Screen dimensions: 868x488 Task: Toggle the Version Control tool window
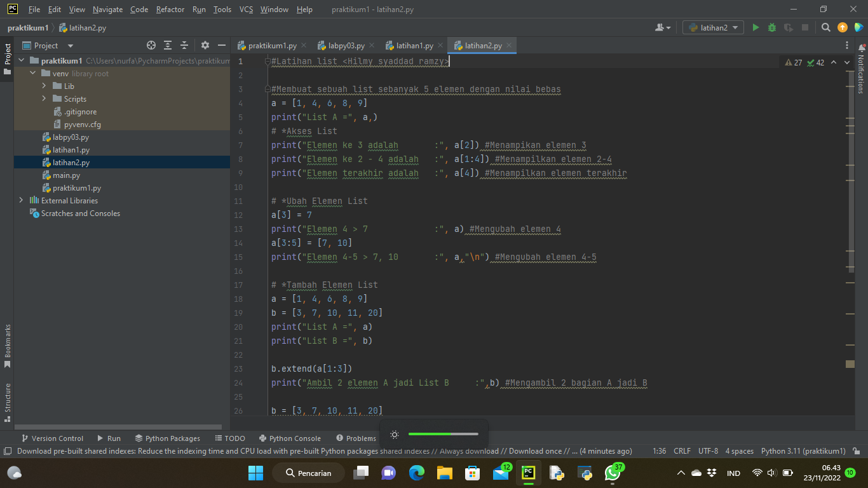click(x=53, y=438)
